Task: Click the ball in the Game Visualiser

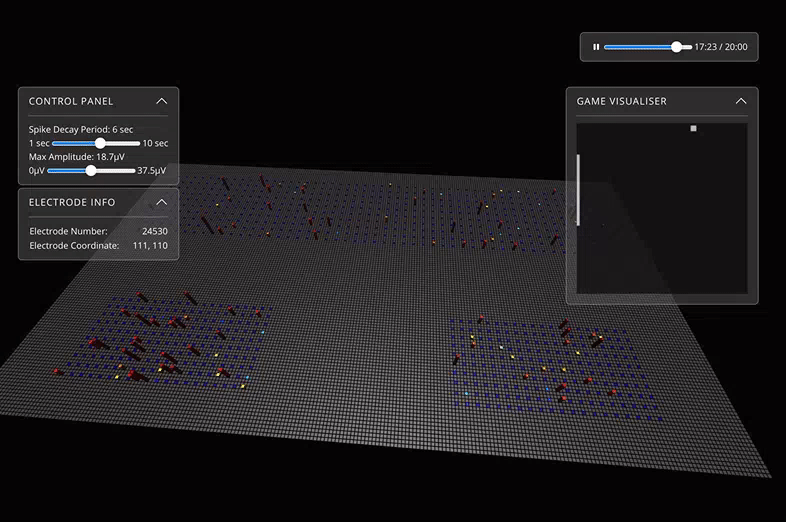Action: pyautogui.click(x=693, y=128)
